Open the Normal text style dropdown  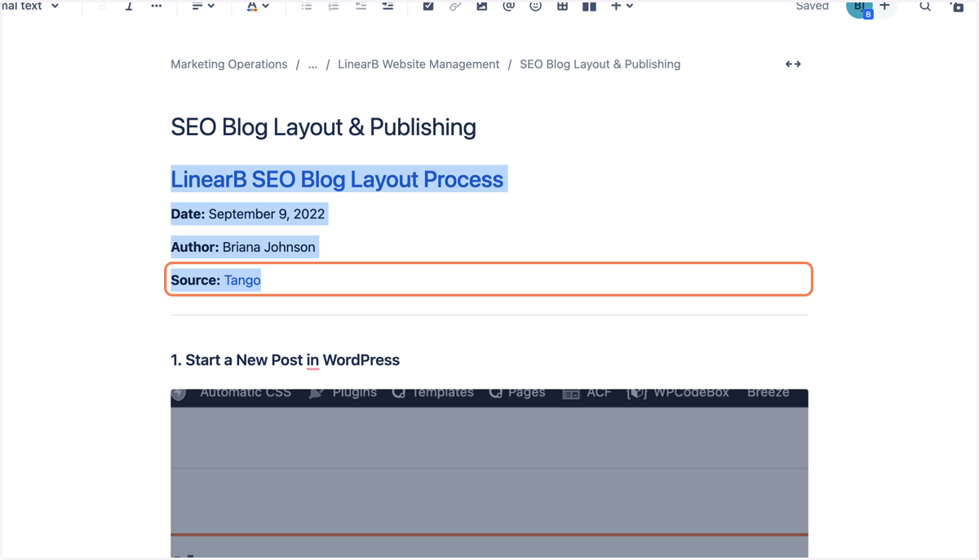pos(31,6)
